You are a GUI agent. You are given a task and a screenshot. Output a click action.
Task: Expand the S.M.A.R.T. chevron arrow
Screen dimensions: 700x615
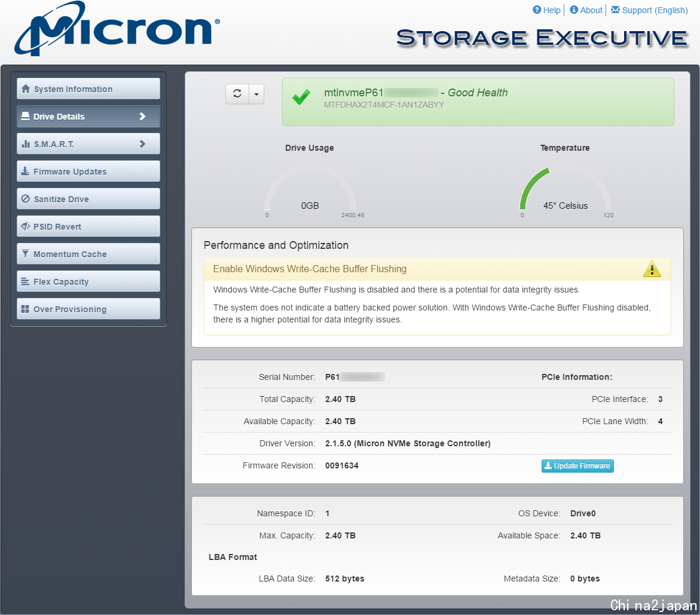coord(142,144)
